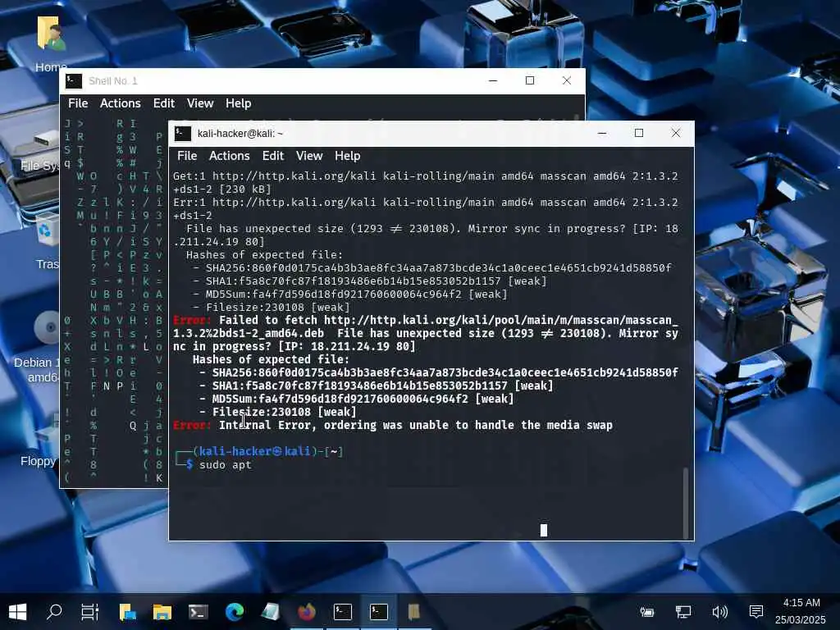Open Edit menu in kali-hacker@kali terminal
The width and height of the screenshot is (840, 630).
272,156
